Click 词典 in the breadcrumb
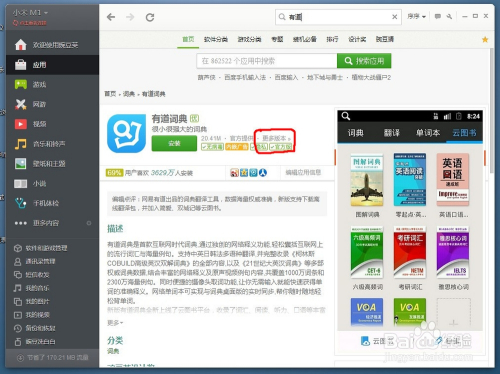Screen dimensions: 500x374 (x=129, y=94)
